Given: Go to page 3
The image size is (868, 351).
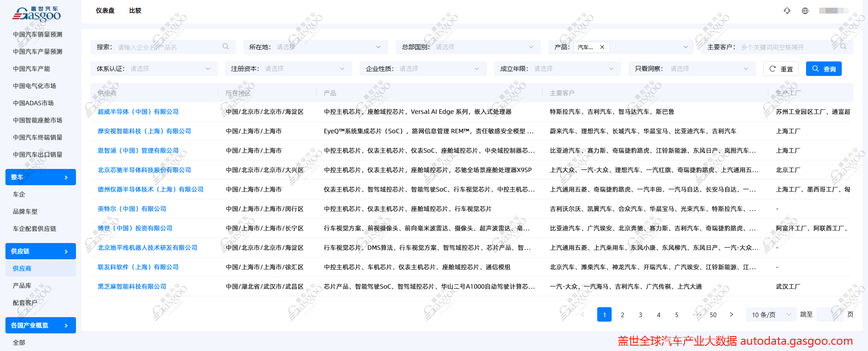Looking at the screenshot, I should [x=641, y=314].
